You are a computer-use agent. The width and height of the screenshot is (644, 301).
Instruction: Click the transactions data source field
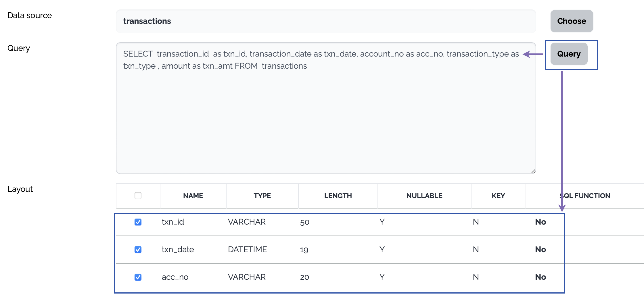(325, 21)
